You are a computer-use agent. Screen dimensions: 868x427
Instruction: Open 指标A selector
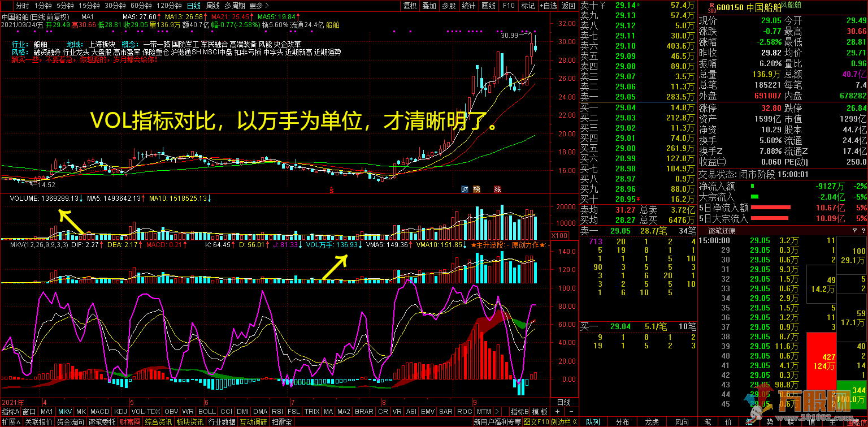point(10,412)
